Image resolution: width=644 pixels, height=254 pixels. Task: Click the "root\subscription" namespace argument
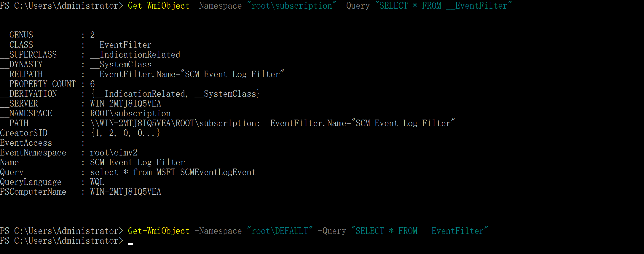pos(291,6)
